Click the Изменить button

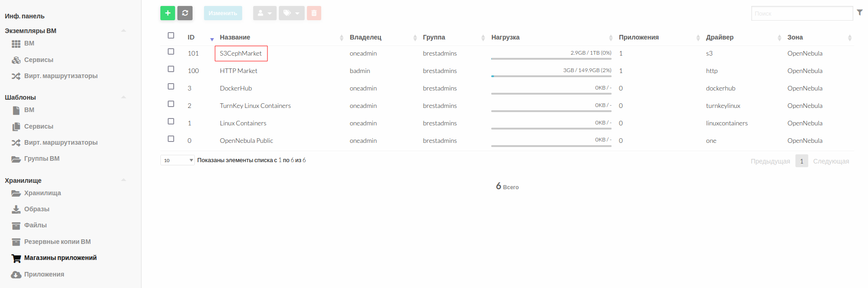pos(223,13)
